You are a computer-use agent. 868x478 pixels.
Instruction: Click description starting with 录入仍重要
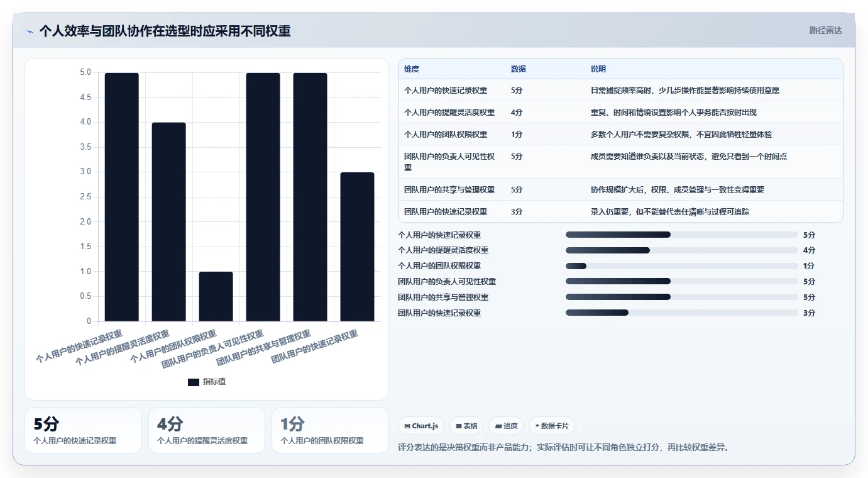(x=670, y=211)
